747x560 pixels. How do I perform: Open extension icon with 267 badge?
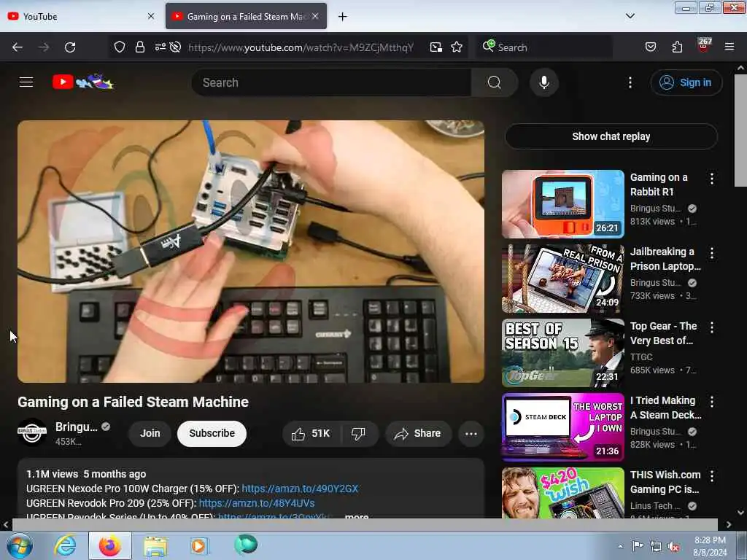704,45
